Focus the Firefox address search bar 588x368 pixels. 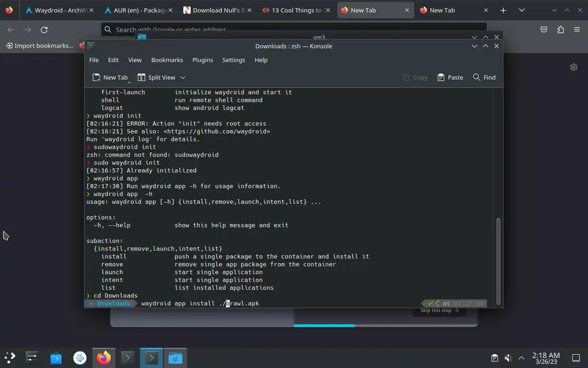point(294,29)
